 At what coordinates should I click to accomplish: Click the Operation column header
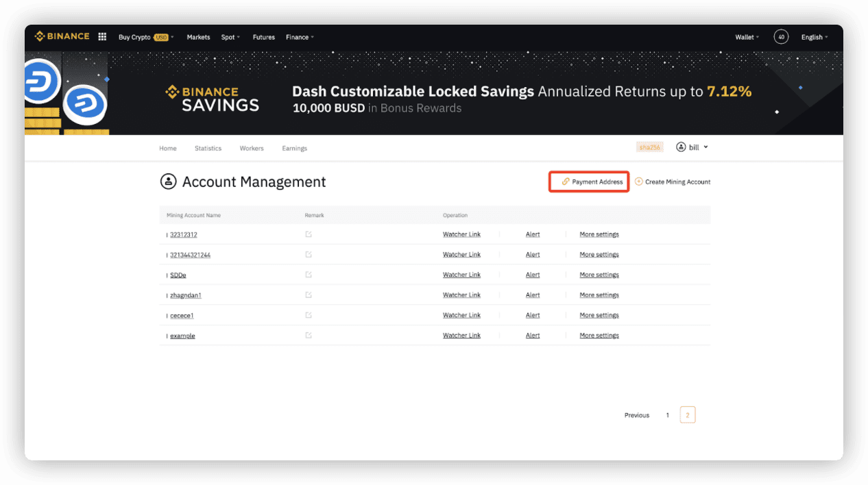click(455, 215)
